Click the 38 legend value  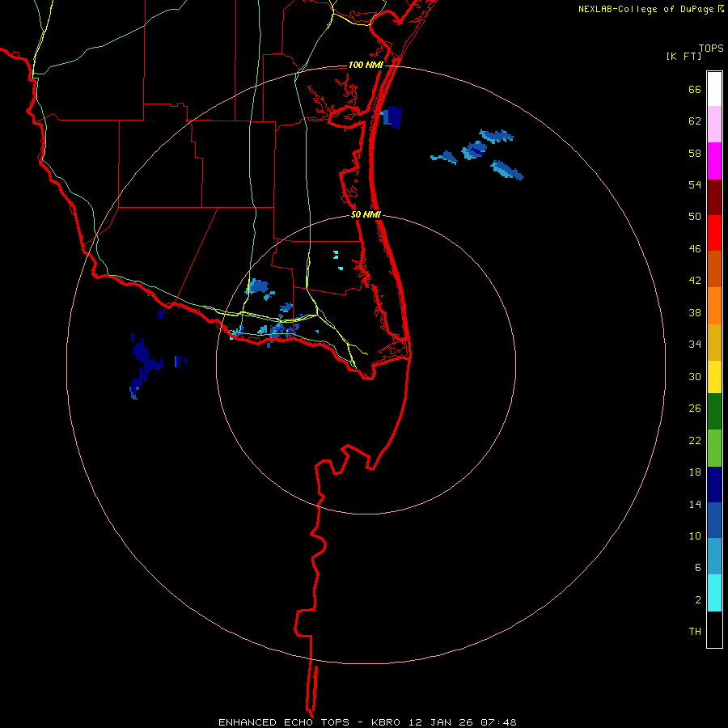coord(695,312)
